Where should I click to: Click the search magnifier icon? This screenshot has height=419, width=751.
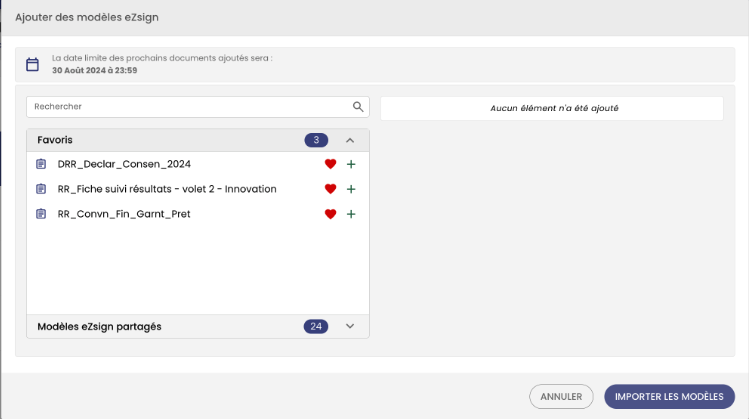358,107
